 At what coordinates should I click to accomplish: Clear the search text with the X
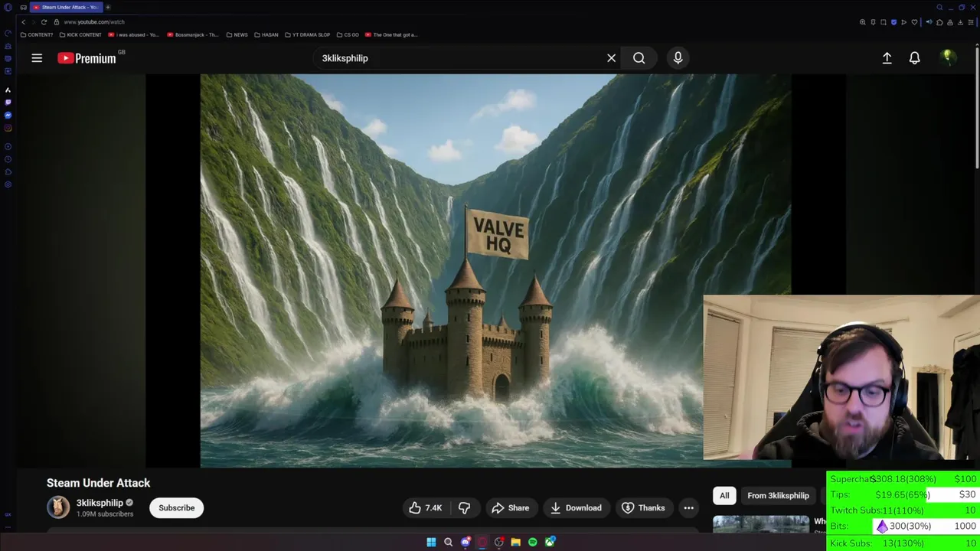611,58
